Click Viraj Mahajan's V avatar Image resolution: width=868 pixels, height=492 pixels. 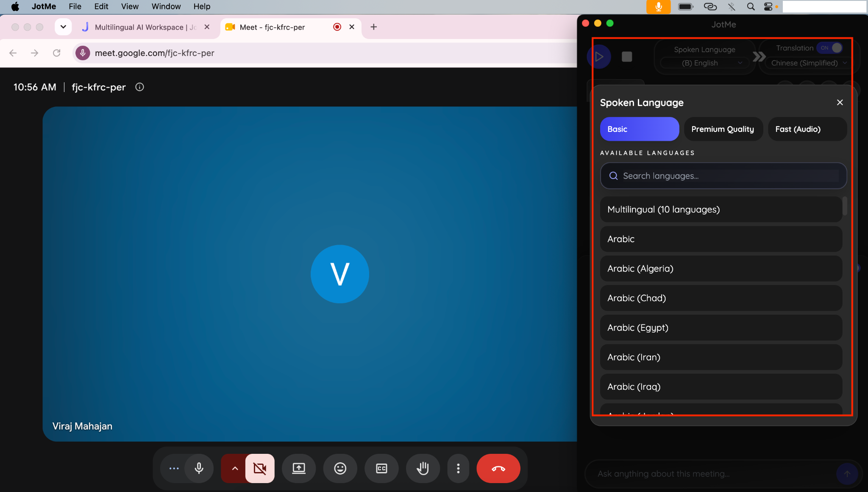pyautogui.click(x=340, y=274)
